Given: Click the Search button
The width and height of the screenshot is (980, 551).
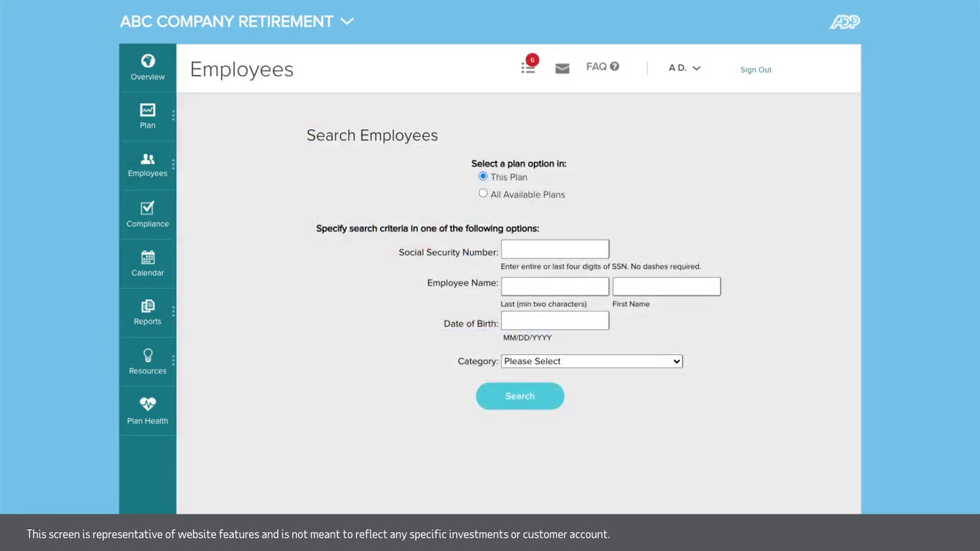Looking at the screenshot, I should pos(520,396).
